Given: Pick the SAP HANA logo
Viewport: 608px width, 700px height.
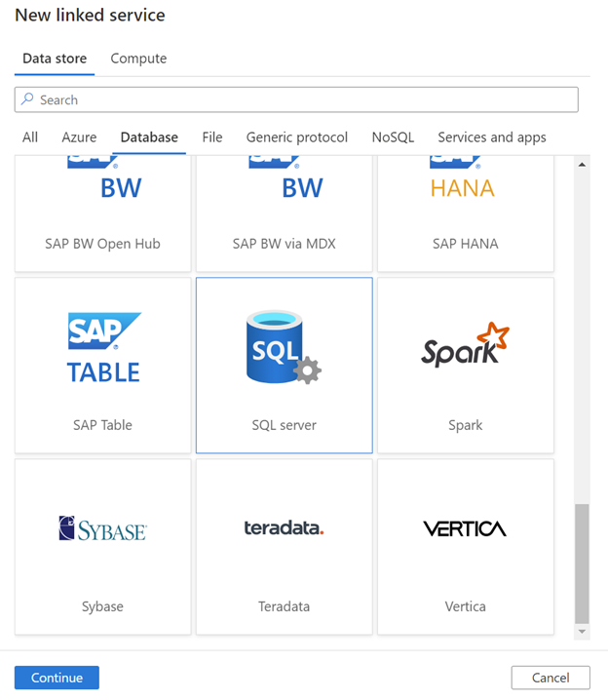Looking at the screenshot, I should tap(462, 177).
